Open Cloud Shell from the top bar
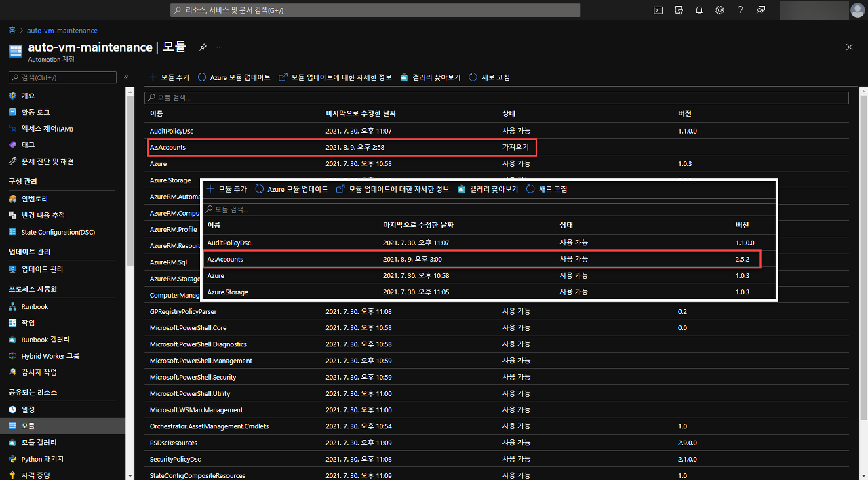 658,10
